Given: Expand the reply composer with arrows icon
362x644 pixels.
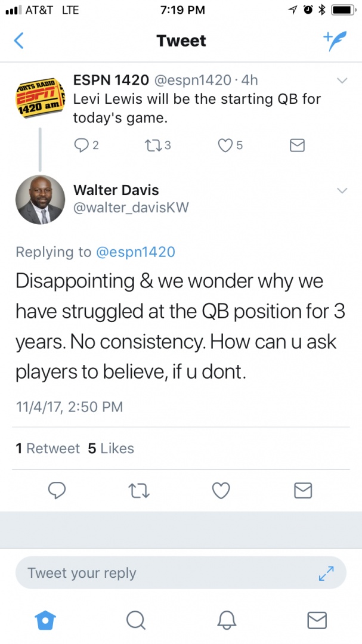Looking at the screenshot, I should 326,573.
